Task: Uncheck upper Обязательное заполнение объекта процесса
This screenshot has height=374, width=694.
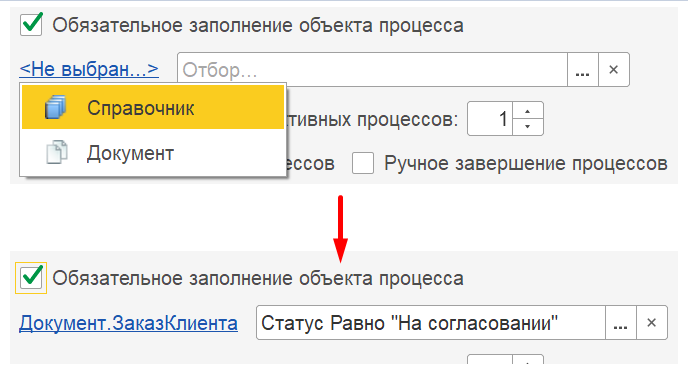Action: pyautogui.click(x=31, y=24)
